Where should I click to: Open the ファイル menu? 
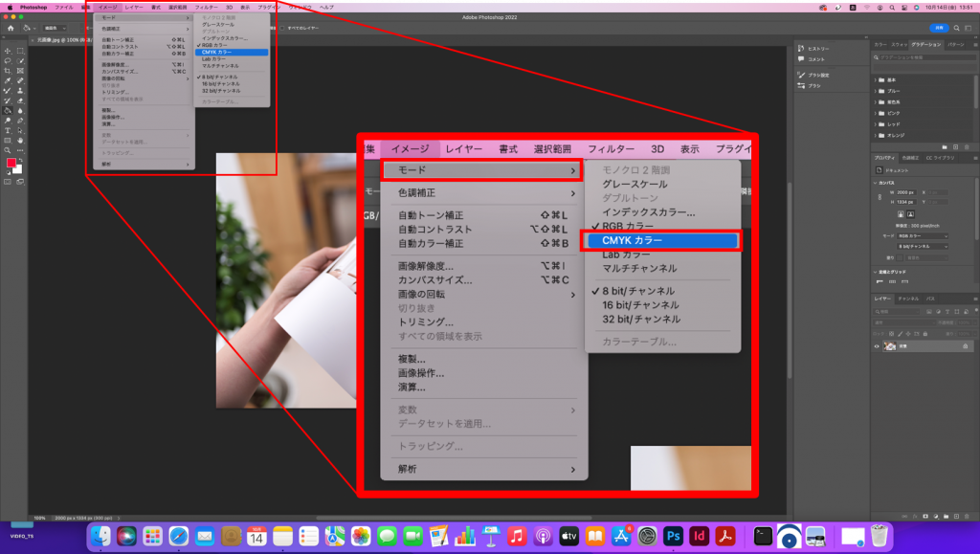click(64, 8)
